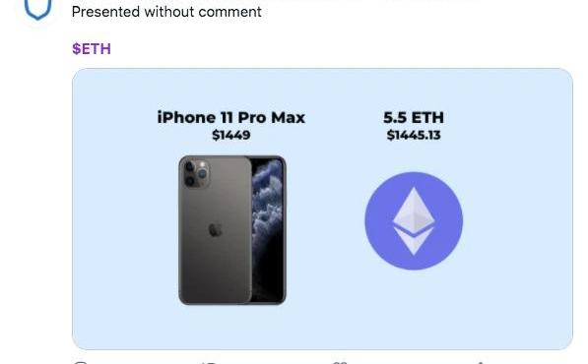588x364 pixels.
Task: Select the 'Presented without comment' tweet text
Action: coord(166,12)
